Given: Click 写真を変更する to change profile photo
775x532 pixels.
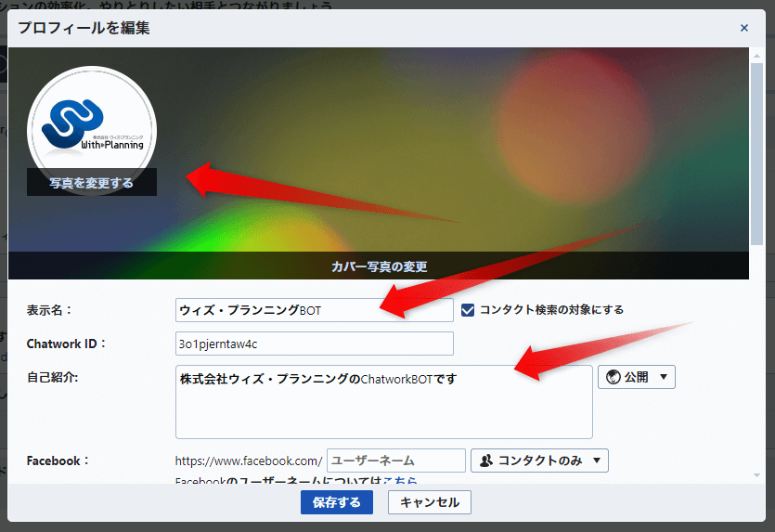Looking at the screenshot, I should tap(92, 183).
